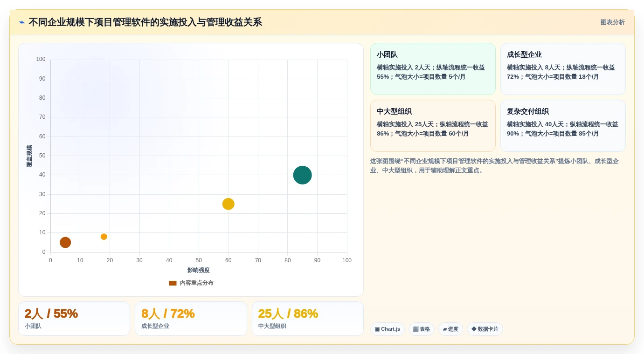This screenshot has height=354, width=644.
Task: Click the x-axis title 影响强度
Action: tap(199, 270)
